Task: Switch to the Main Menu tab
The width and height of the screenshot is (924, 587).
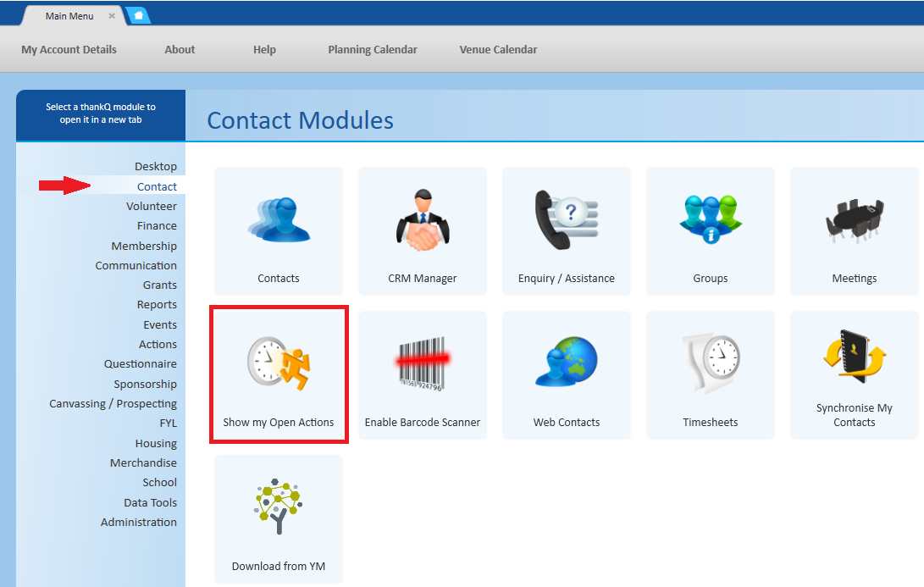Action: click(x=69, y=16)
